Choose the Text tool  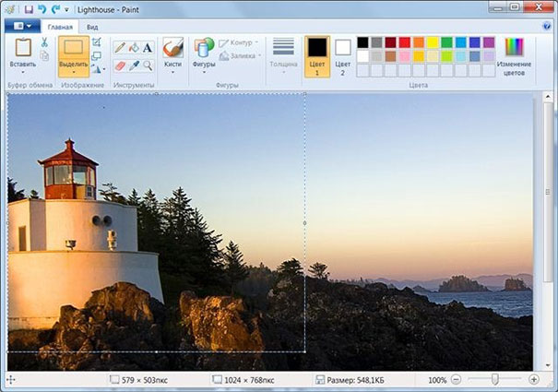coord(147,47)
